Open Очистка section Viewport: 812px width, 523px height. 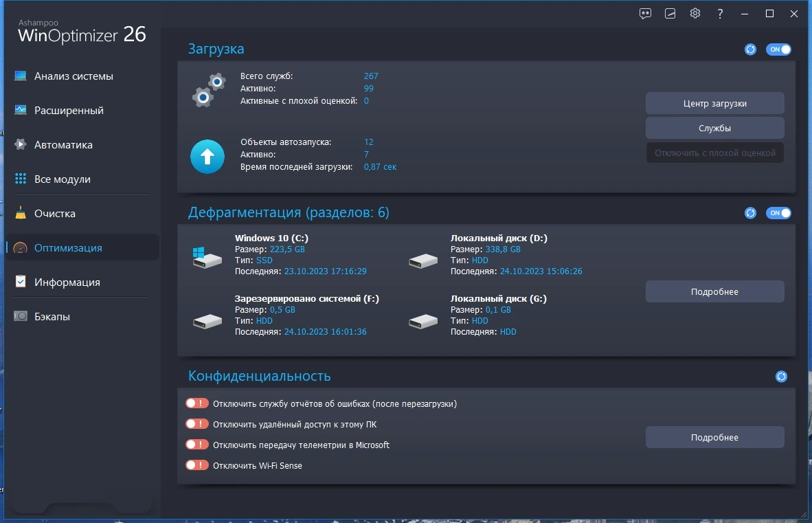pos(82,213)
